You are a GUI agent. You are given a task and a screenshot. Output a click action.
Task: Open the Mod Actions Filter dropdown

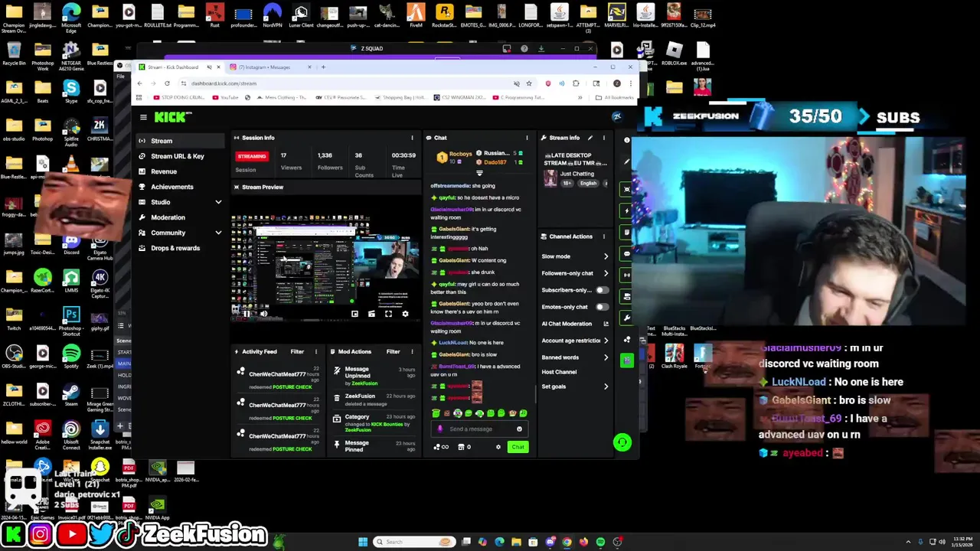(393, 351)
